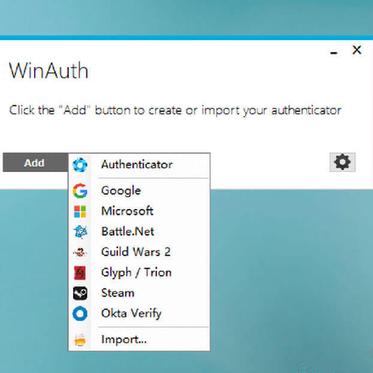
Task: Click the Guild Wars 2 icon
Action: pyautogui.click(x=80, y=252)
